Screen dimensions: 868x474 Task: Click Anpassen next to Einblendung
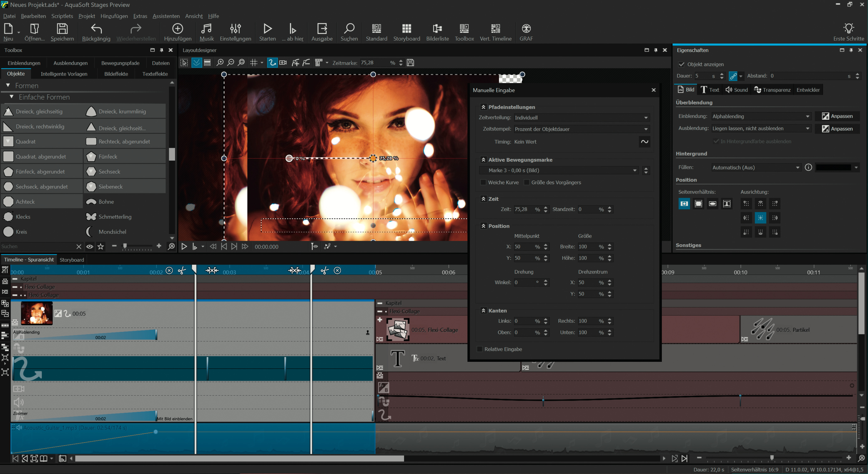(x=837, y=116)
